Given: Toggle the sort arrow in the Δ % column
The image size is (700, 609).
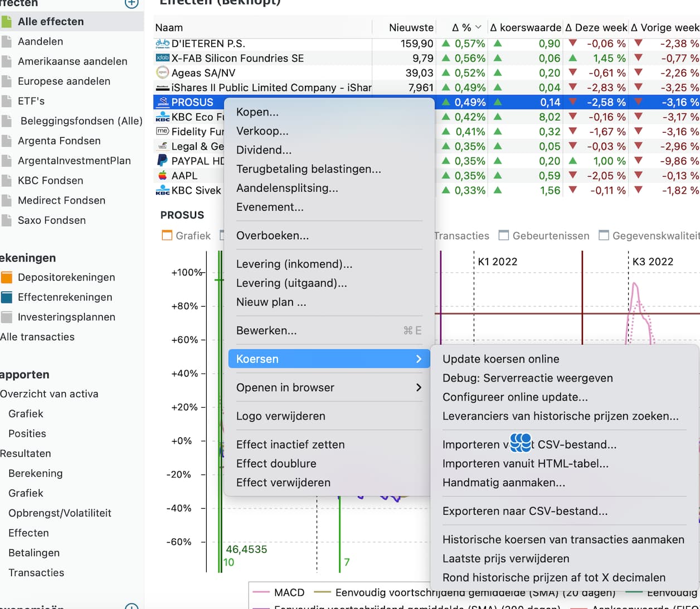Looking at the screenshot, I should coord(478,27).
